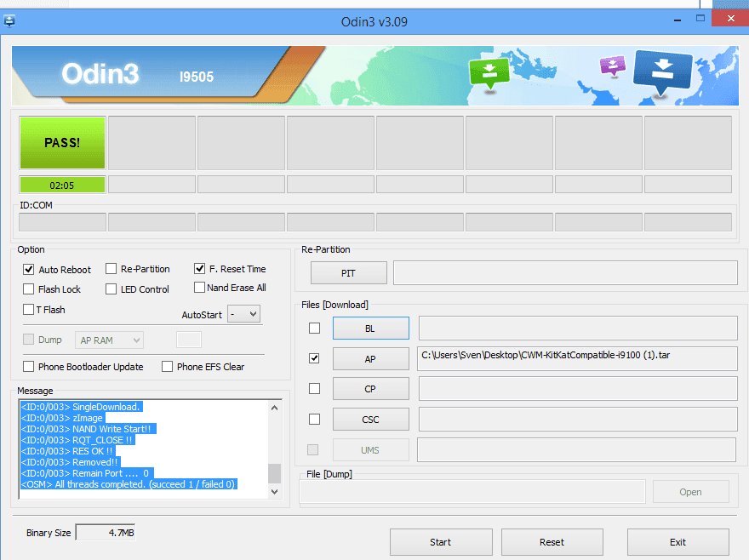Click the first ID:COM port box
Image resolution: width=749 pixels, height=560 pixels.
[63, 222]
